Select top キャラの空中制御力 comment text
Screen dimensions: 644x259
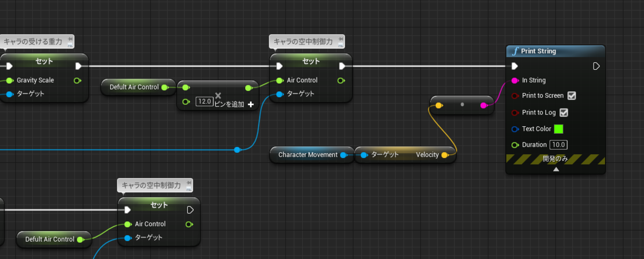point(303,41)
